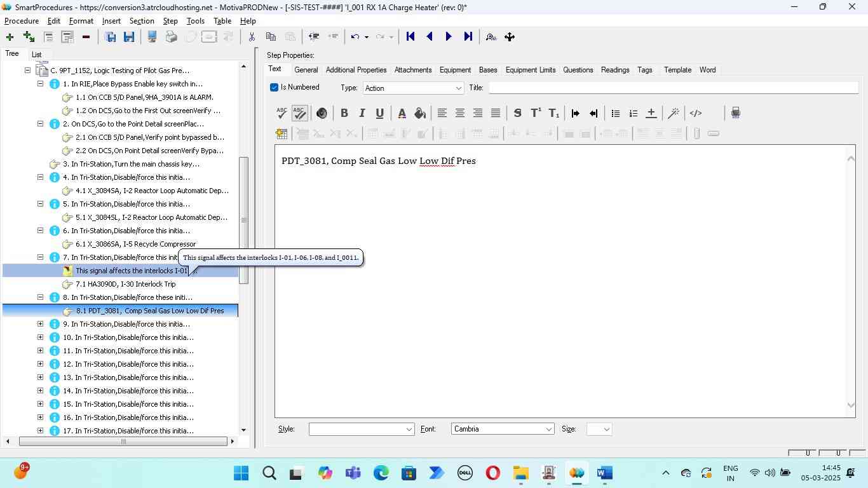Open the Procedure menu
This screenshot has height=488, width=868.
click(x=22, y=21)
